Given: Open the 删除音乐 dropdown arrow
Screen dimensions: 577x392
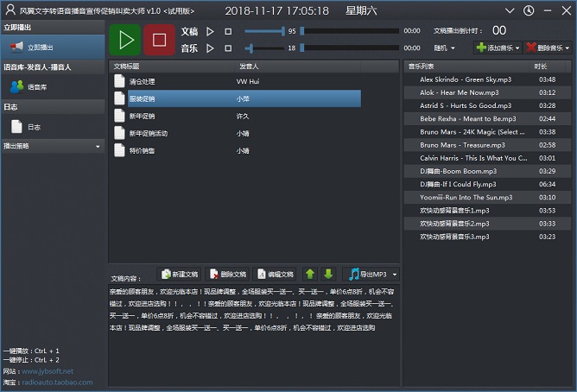Looking at the screenshot, I should (x=567, y=48).
